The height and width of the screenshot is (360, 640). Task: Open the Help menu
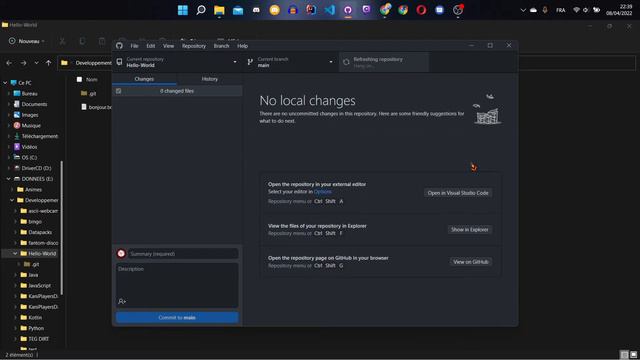tap(242, 46)
